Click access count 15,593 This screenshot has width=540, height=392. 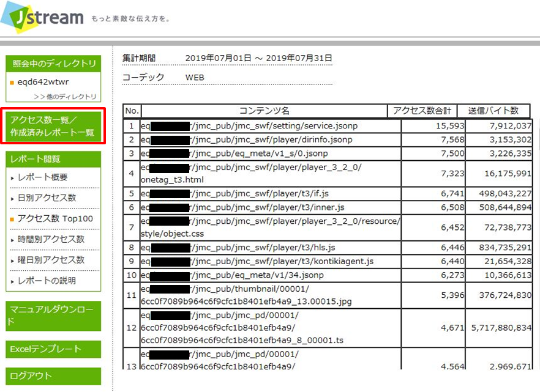point(450,126)
